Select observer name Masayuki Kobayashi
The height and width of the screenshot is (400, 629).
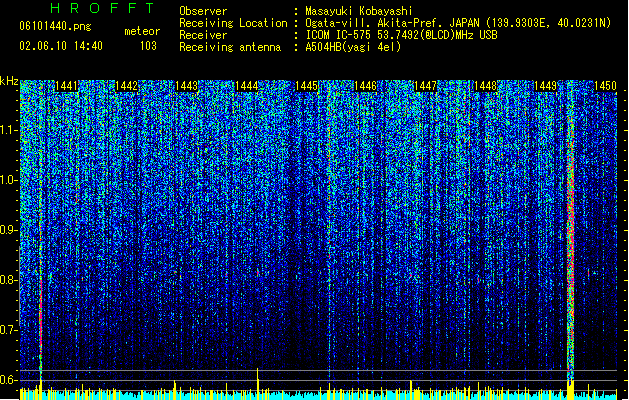coord(359,11)
